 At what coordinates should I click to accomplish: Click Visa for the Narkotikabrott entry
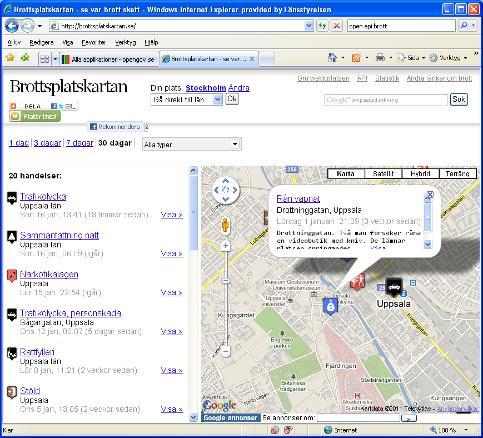pos(172,292)
